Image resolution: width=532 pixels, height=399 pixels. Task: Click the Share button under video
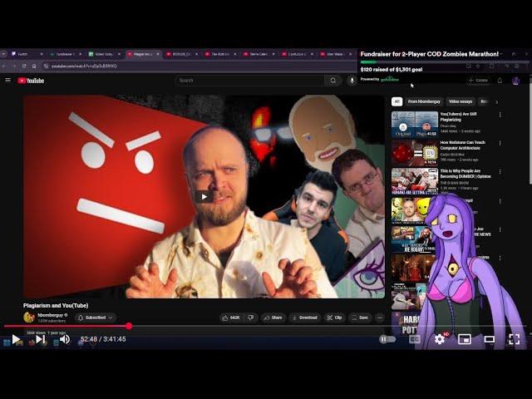273,318
